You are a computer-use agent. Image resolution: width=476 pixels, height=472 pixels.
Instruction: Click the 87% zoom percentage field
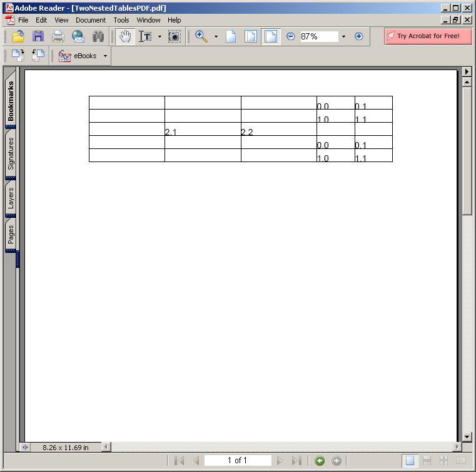coord(319,36)
